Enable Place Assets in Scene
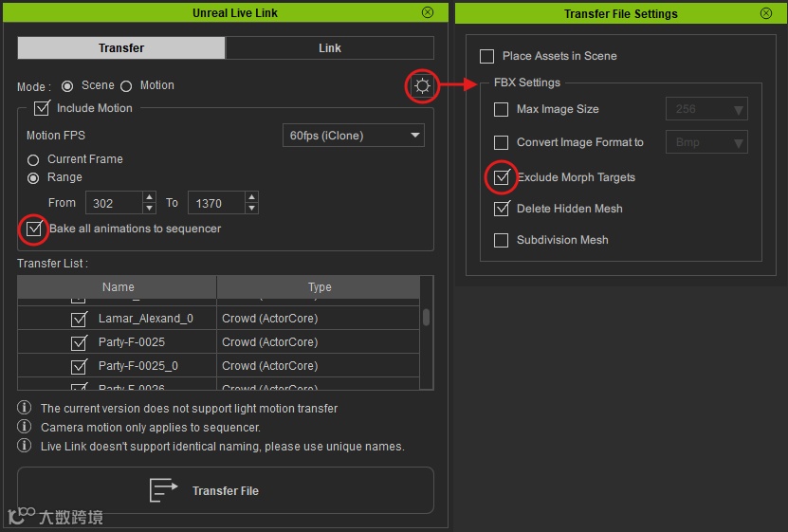The image size is (788, 532). 487,56
